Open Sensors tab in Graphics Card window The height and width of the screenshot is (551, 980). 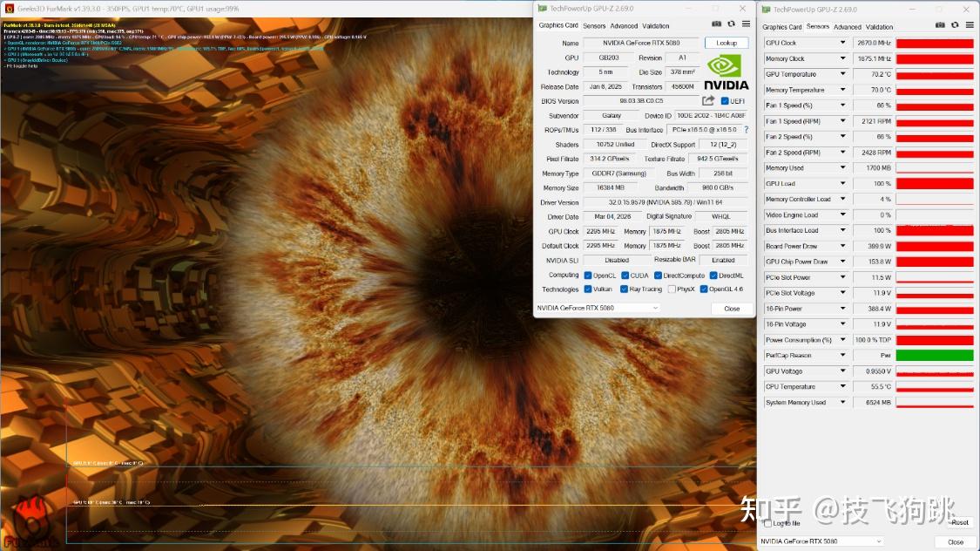point(594,25)
